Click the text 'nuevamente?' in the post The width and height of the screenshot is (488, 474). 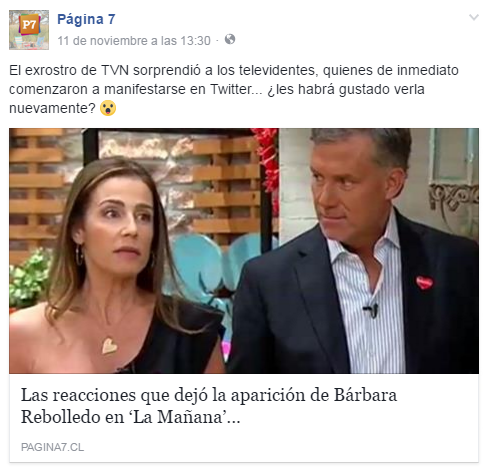coord(52,108)
